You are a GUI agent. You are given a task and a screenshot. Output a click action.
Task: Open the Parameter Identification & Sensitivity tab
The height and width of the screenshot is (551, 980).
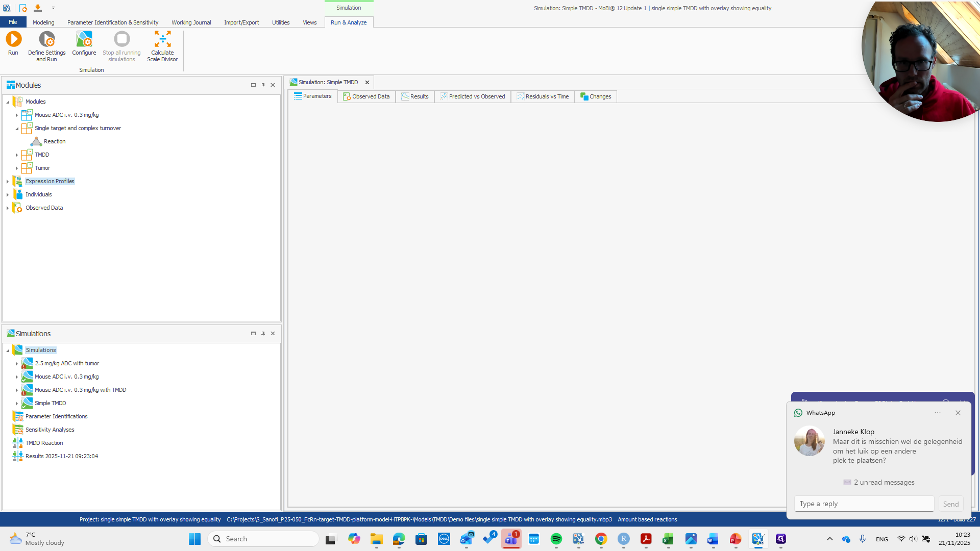[112, 22]
